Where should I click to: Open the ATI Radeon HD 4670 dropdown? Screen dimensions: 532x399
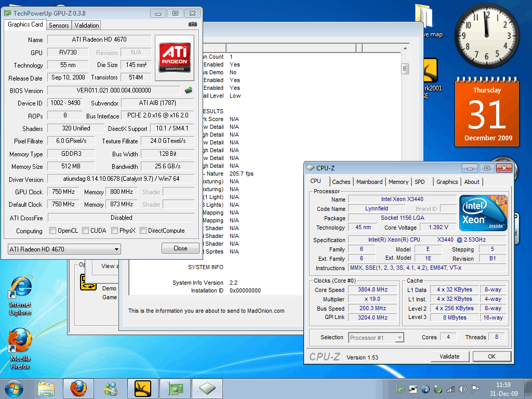(x=64, y=249)
